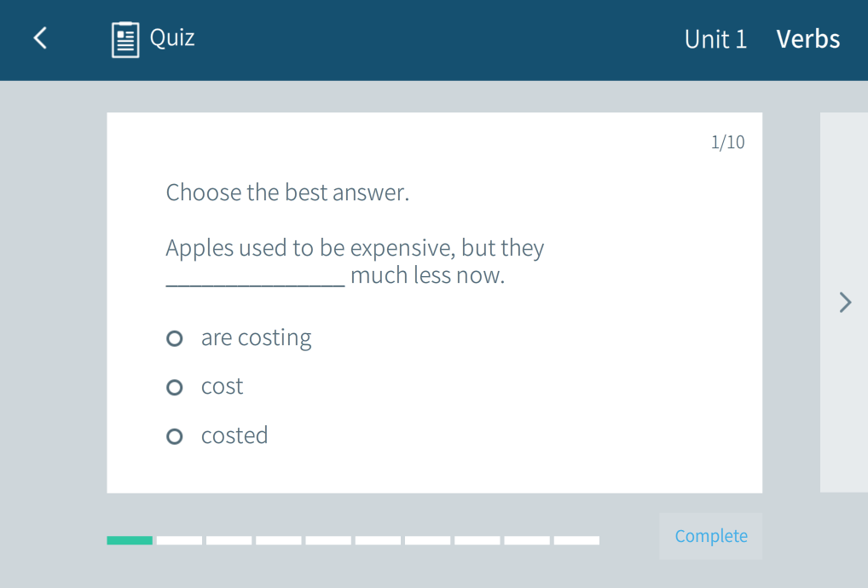Click the 1/10 question counter
Screen dimensions: 868x588
[x=727, y=142]
